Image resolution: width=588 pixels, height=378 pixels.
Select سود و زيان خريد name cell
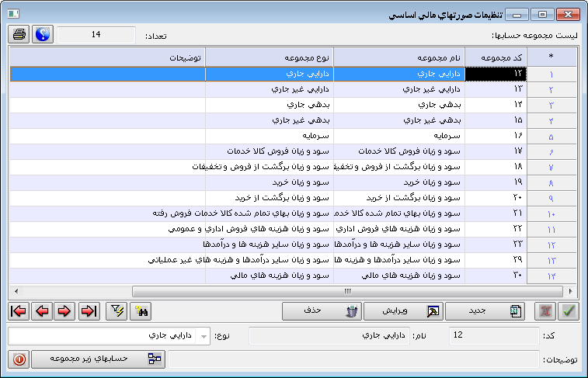[399, 182]
